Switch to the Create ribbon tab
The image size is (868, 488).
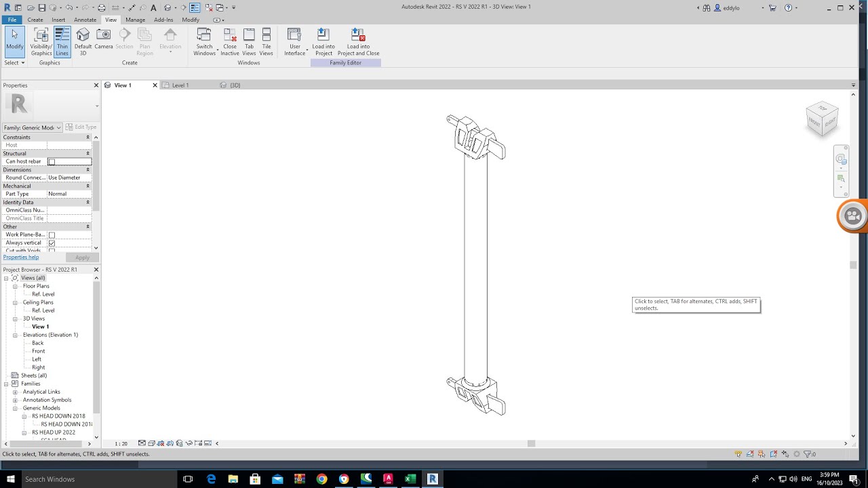click(35, 20)
